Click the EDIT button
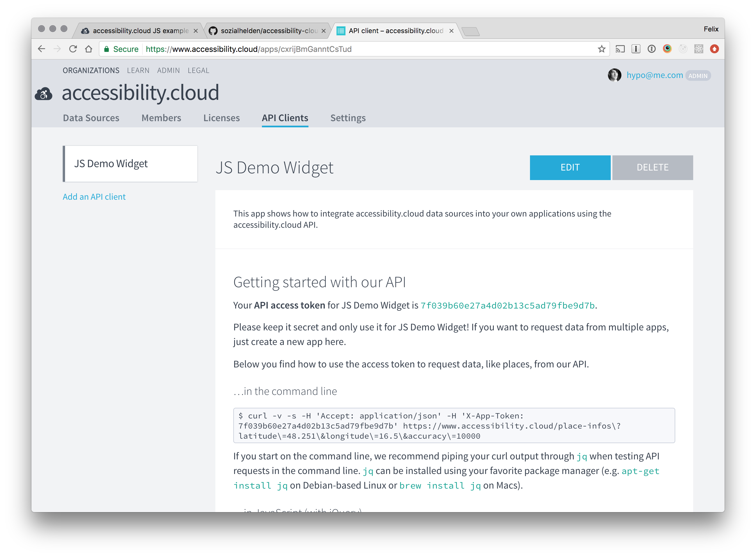756x557 pixels. (x=570, y=167)
